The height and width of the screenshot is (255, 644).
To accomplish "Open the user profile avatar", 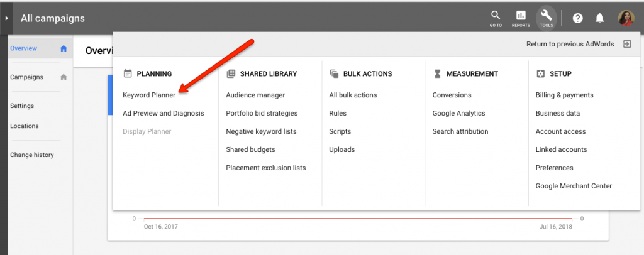I will click(x=626, y=18).
